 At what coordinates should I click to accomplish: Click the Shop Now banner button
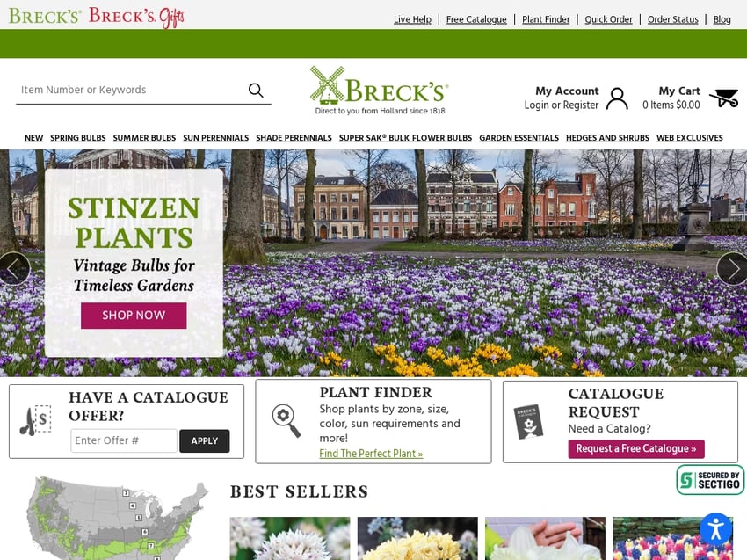[x=134, y=316]
